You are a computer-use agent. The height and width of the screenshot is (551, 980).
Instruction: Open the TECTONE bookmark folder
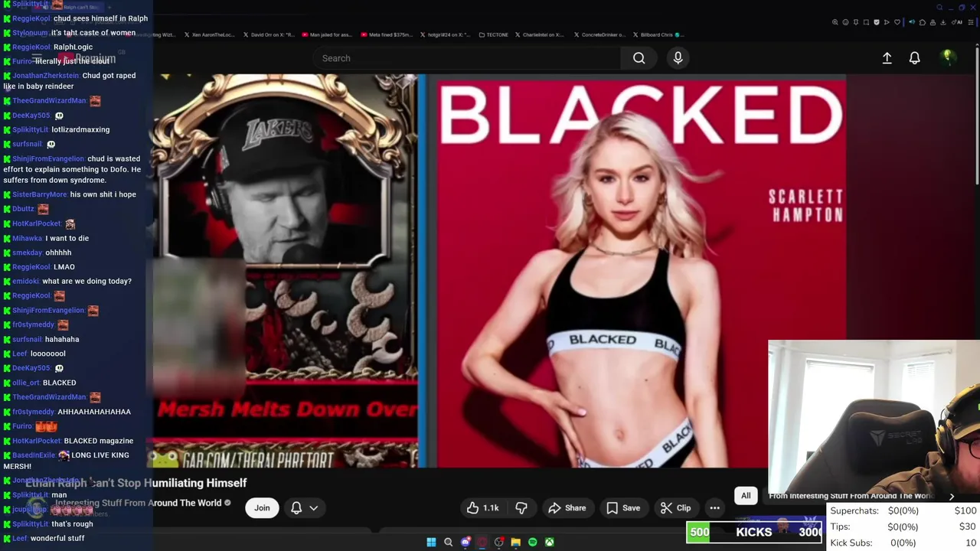click(x=492, y=34)
